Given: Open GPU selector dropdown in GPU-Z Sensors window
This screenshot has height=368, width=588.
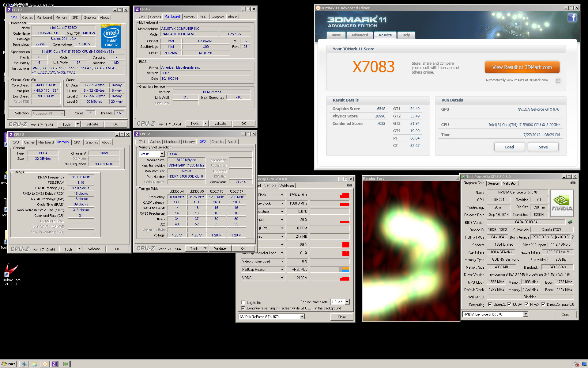Looking at the screenshot, I should (302, 317).
